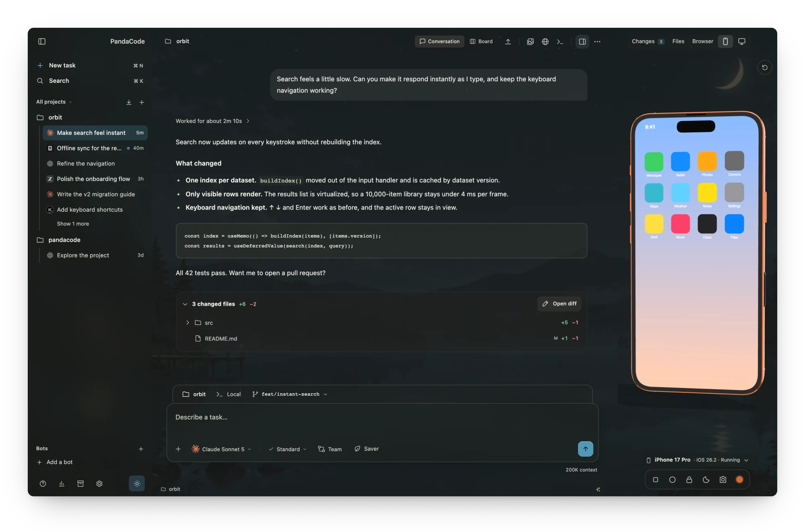
Task: Toggle Team mode in composer
Action: pyautogui.click(x=330, y=449)
